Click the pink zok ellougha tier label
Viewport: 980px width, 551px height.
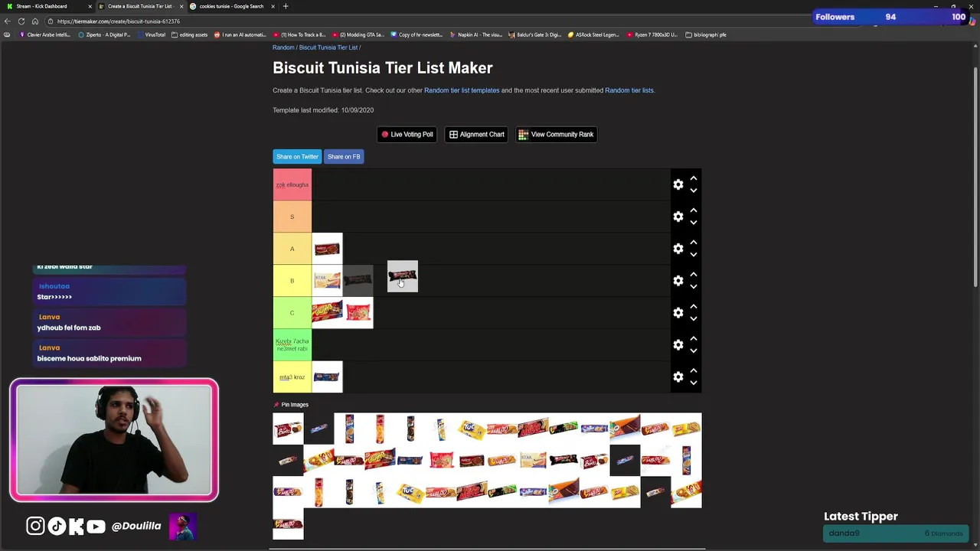click(292, 184)
